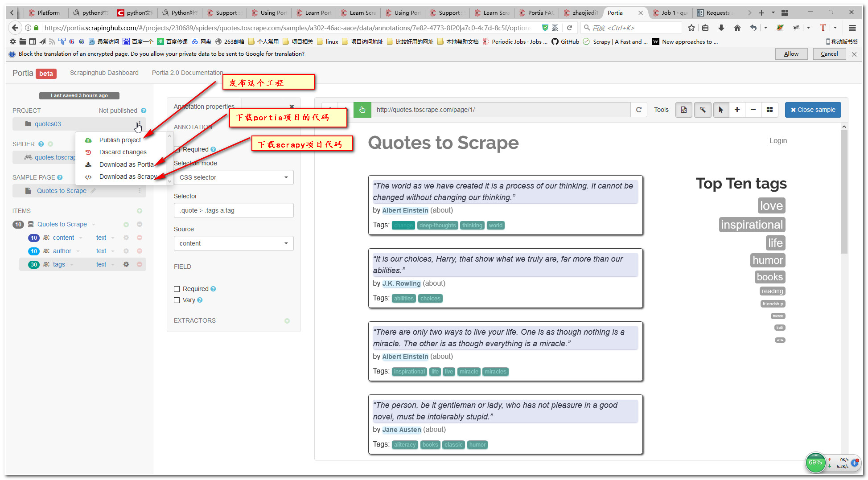Enable the Vary checkbox

pyautogui.click(x=177, y=300)
